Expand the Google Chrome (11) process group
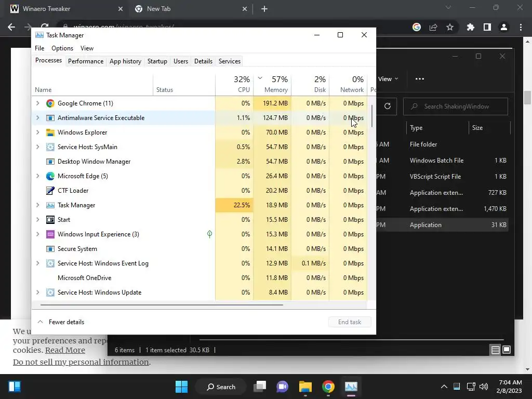532x399 pixels. 37,103
